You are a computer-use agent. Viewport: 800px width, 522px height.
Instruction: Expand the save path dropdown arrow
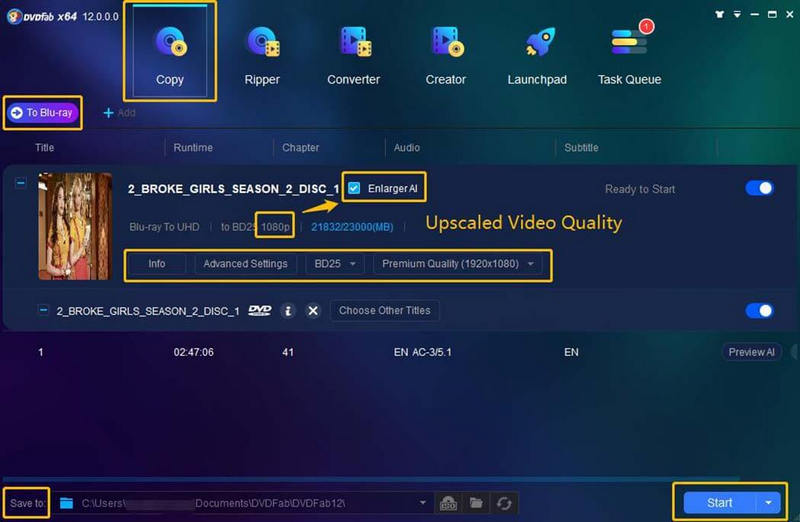point(422,503)
